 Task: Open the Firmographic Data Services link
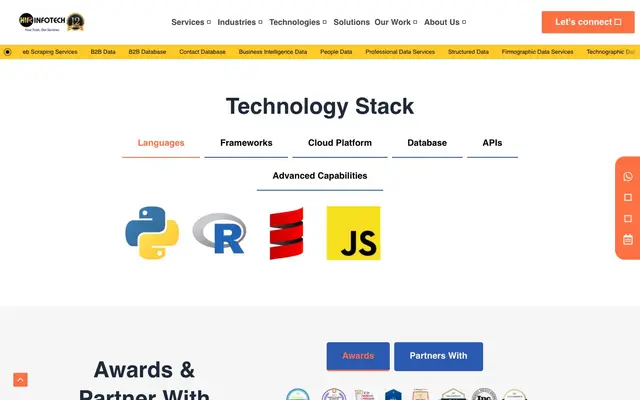click(538, 52)
